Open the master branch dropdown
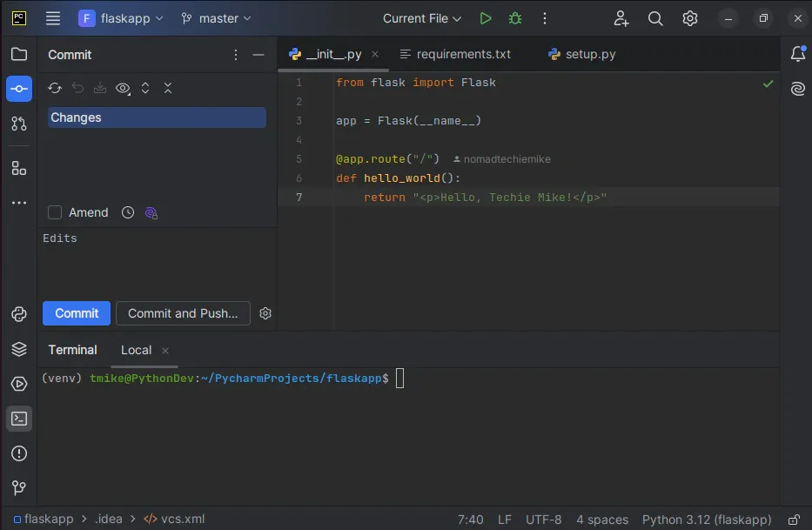 216,18
